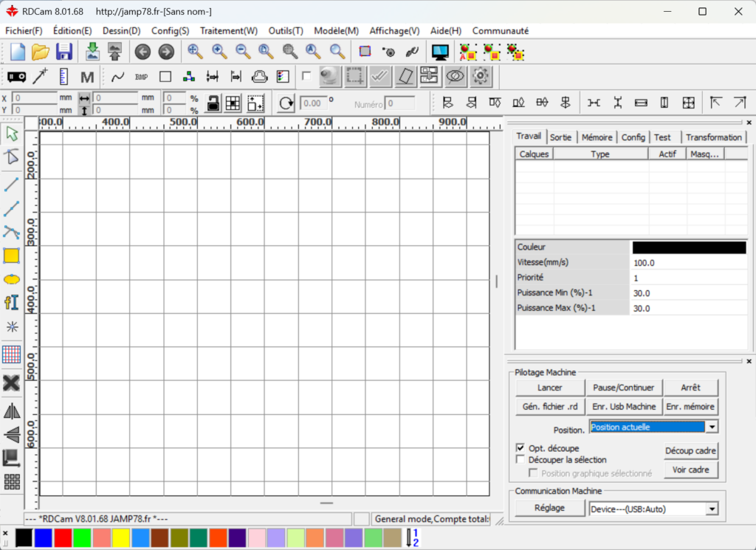Pick the red swatch in the color palette
Viewport: 756px width, 550px height.
(x=63, y=537)
